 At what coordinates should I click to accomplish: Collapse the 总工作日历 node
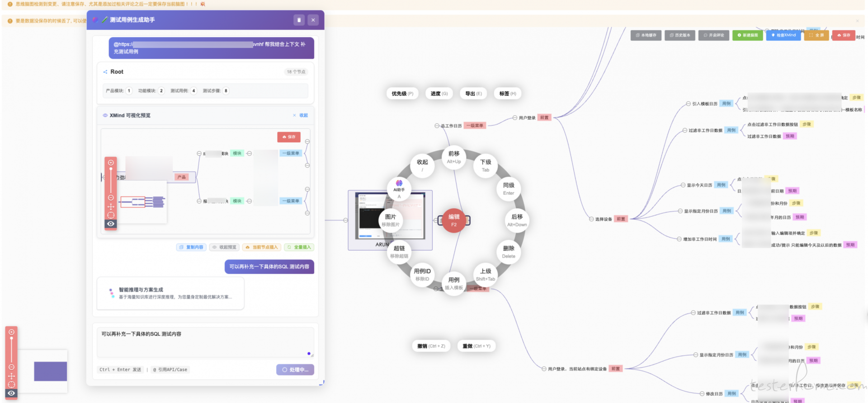click(x=437, y=126)
